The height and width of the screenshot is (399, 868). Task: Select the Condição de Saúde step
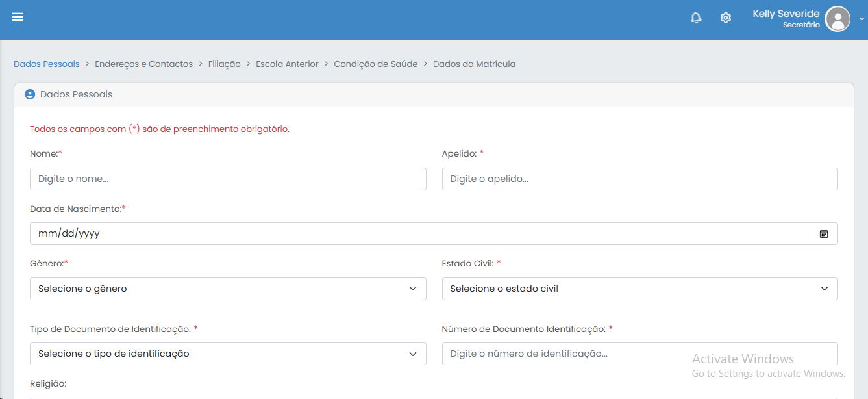point(375,64)
